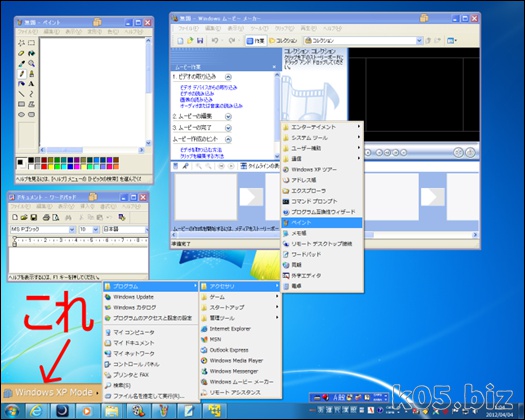Toggle the コレクション pane button in Movie Maker
Image resolution: width=525 pixels, height=420 pixels.
[x=283, y=41]
